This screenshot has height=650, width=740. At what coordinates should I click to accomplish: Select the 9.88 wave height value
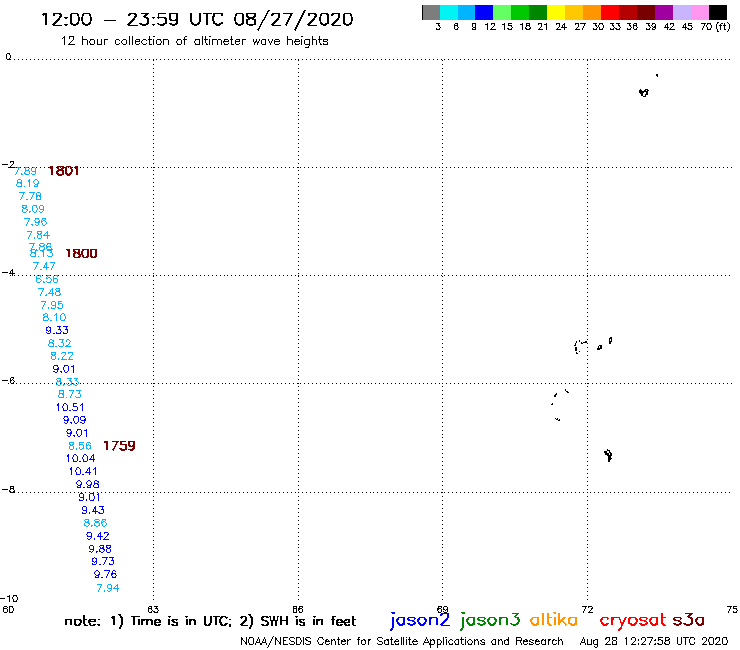click(100, 549)
